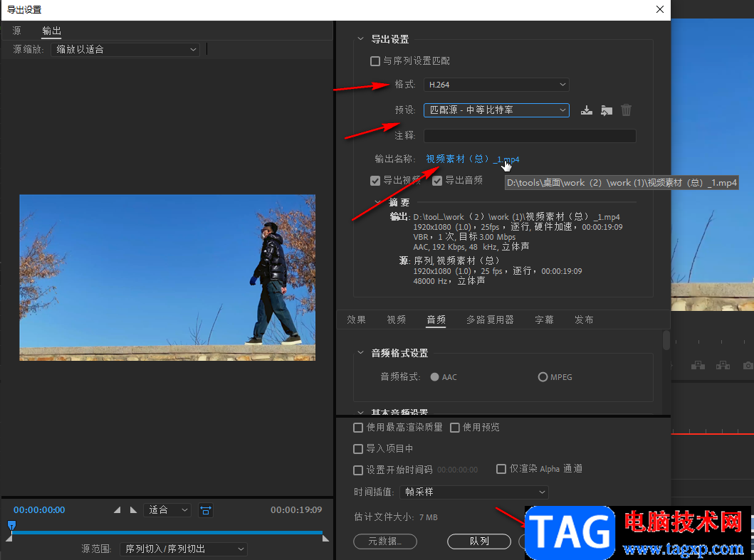Enable import into project checkbox
754x560 pixels.
point(357,449)
